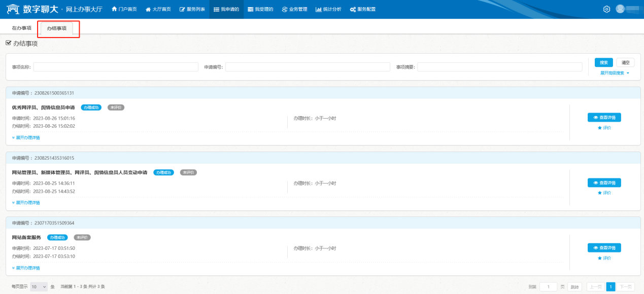Open the 每页显示 page size dropdown

(39, 287)
